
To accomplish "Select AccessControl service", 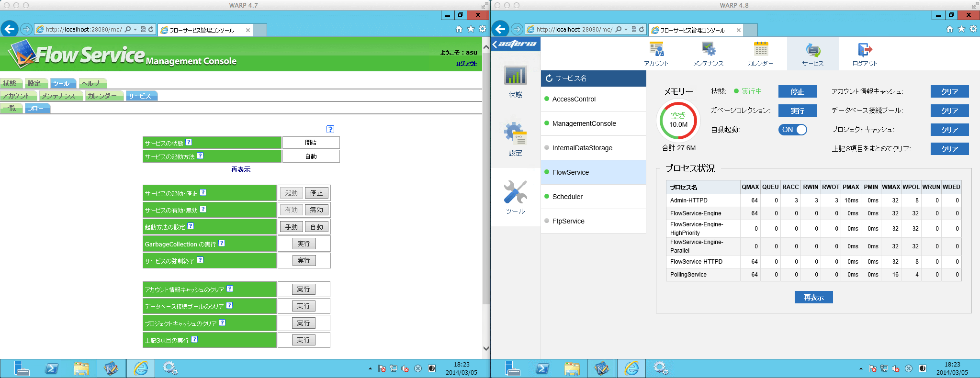I will [x=594, y=99].
